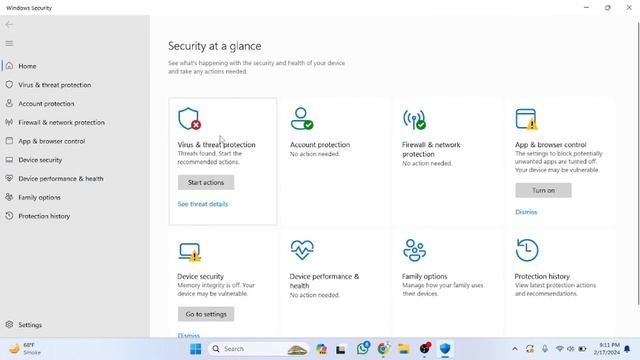Click the person icon beside Account protection in sidebar
Screen dimensions: 640x360
coord(9,103)
